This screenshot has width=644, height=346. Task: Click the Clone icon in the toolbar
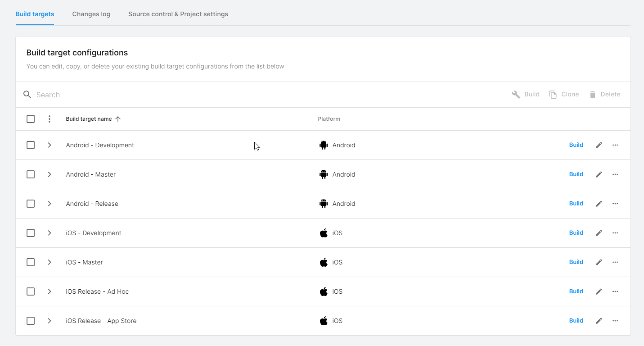pyautogui.click(x=553, y=94)
